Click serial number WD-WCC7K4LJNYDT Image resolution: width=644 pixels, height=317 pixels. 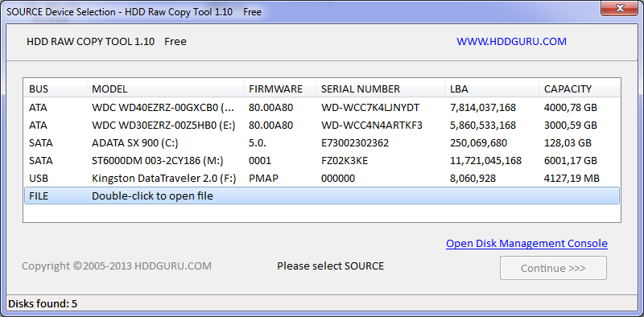click(370, 108)
